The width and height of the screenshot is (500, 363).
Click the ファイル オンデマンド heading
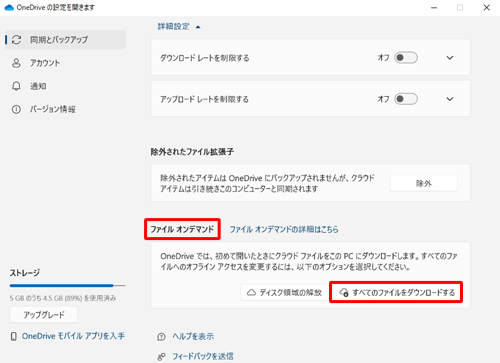tap(182, 229)
